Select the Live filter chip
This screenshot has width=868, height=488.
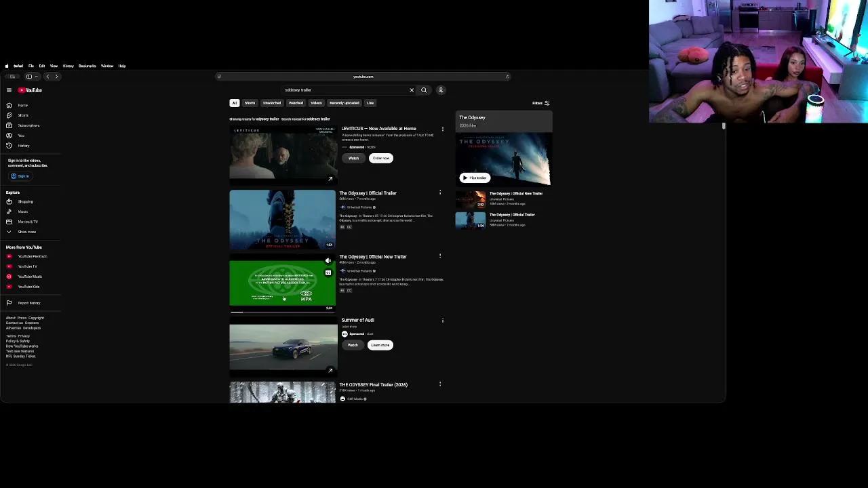coord(370,103)
